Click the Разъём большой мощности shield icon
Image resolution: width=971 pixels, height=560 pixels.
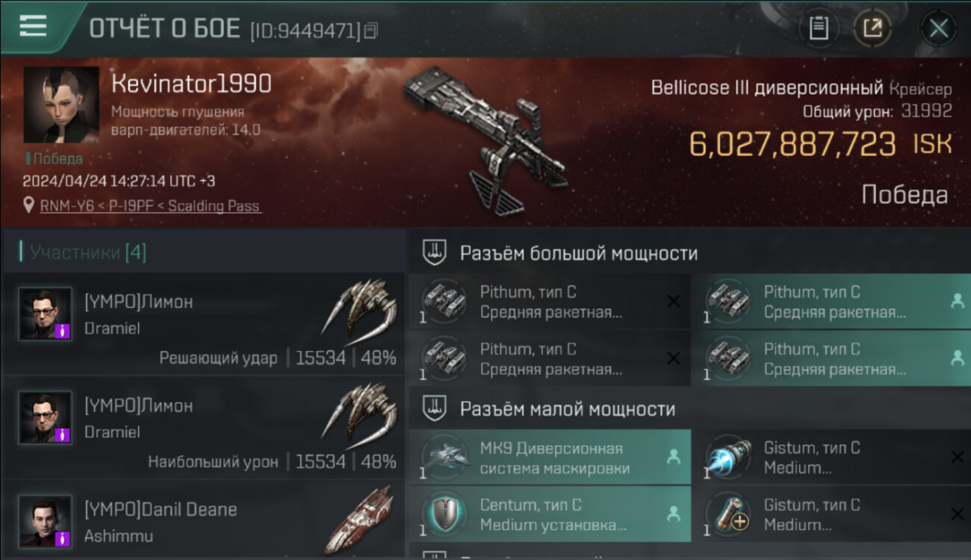[434, 253]
